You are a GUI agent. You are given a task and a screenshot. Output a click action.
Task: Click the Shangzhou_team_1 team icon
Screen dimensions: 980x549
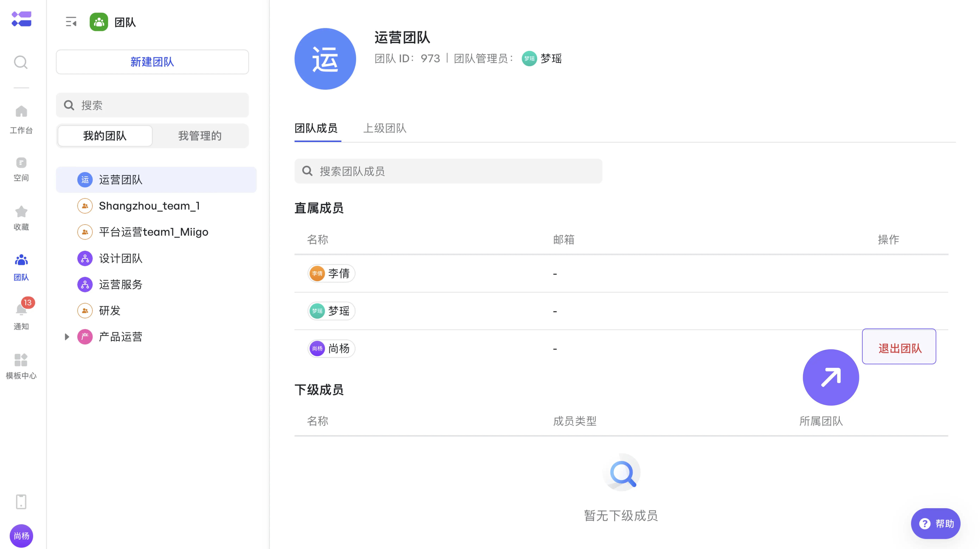[x=85, y=206]
